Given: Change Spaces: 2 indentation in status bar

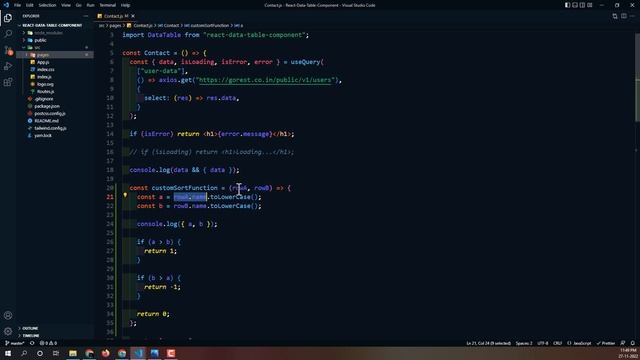Looking at the screenshot, I should 524,343.
